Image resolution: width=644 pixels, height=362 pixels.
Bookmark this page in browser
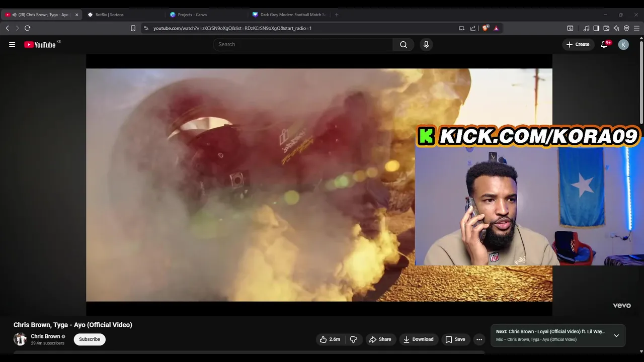point(133,28)
